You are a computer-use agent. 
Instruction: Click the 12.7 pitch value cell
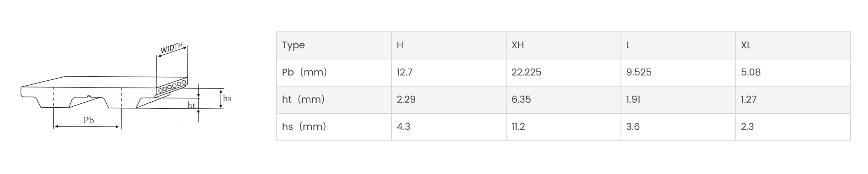click(449, 72)
